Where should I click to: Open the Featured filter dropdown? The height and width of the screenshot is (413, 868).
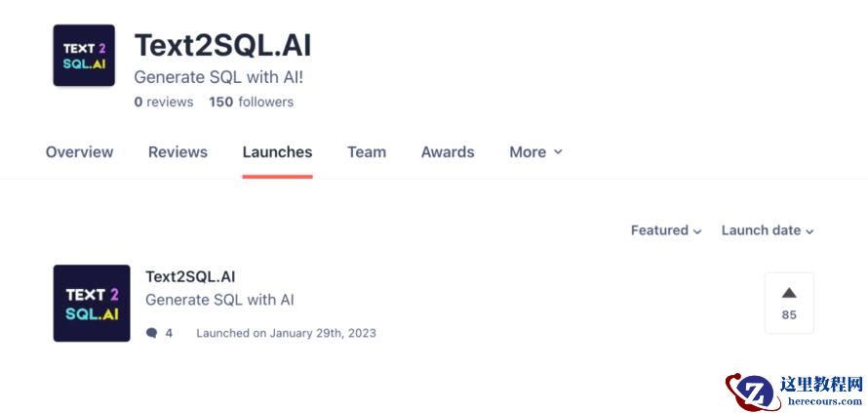pos(666,230)
